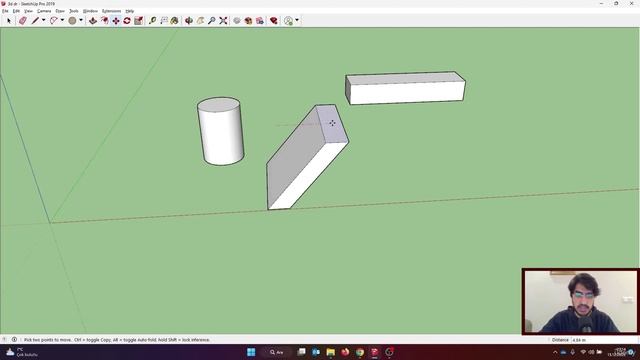Viewport: 640px width, 360px height.
Task: Click the taskbar search box
Action: pyautogui.click(x=277, y=352)
